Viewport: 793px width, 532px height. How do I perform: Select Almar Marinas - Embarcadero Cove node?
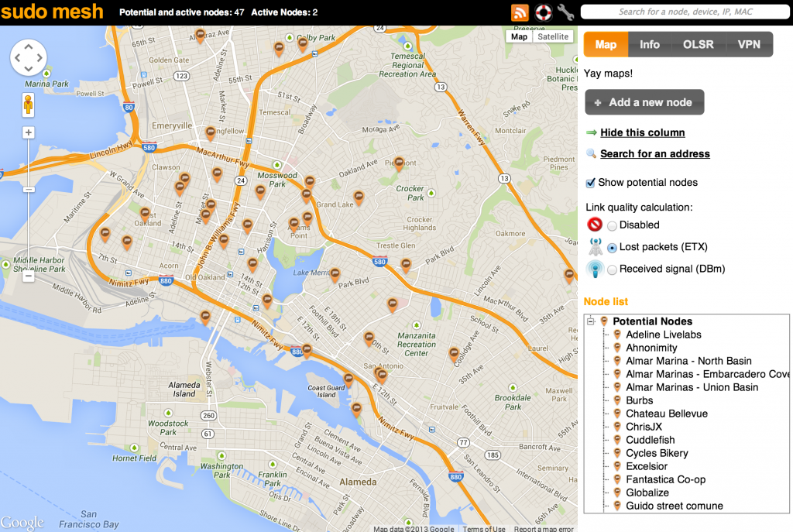[x=708, y=374]
